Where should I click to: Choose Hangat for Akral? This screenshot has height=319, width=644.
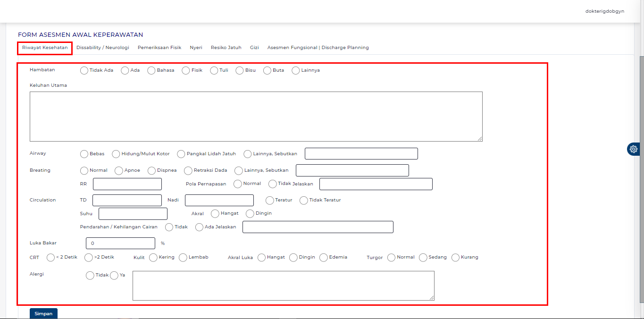[215, 214]
